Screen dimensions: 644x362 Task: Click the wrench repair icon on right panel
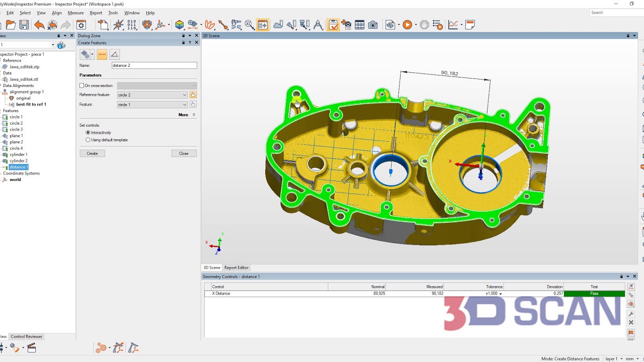pyautogui.click(x=630, y=313)
